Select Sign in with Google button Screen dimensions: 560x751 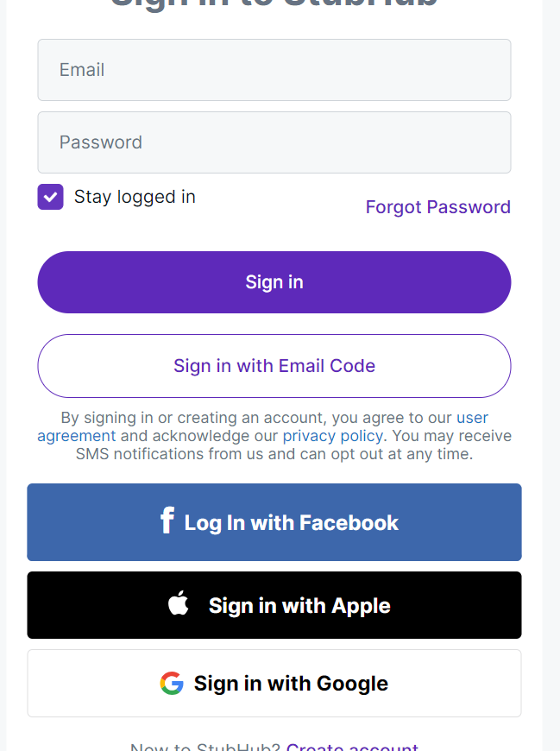tap(274, 683)
